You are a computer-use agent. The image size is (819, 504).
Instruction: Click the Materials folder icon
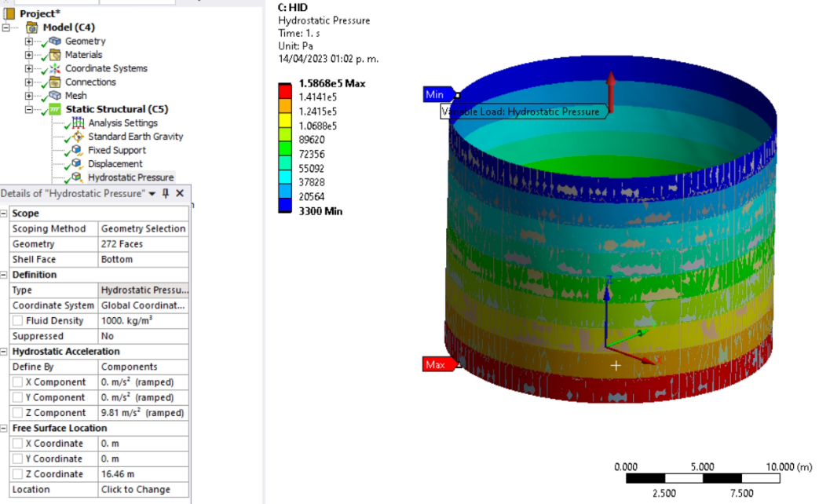55,55
